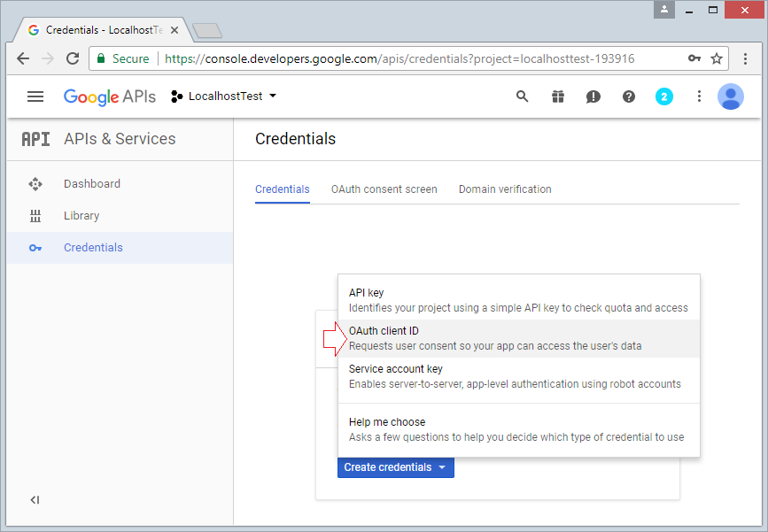The image size is (768, 532).
Task: Switch to OAuth consent screen tab
Action: tap(384, 189)
